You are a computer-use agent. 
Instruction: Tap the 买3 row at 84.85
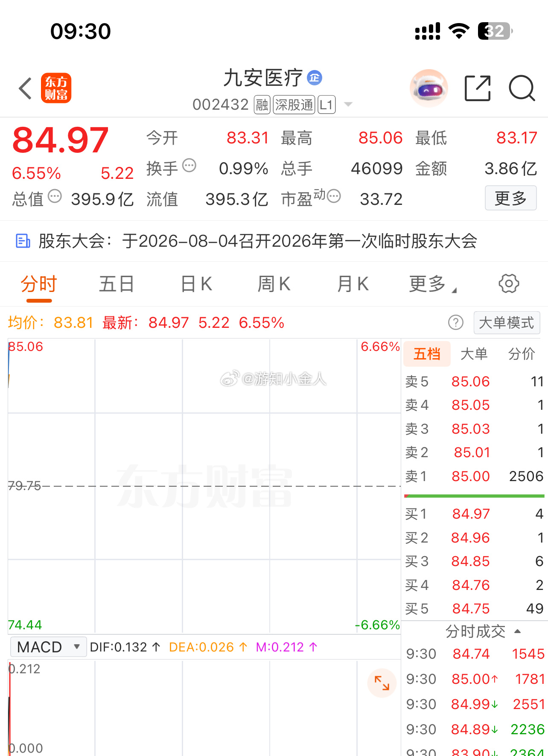[474, 561]
